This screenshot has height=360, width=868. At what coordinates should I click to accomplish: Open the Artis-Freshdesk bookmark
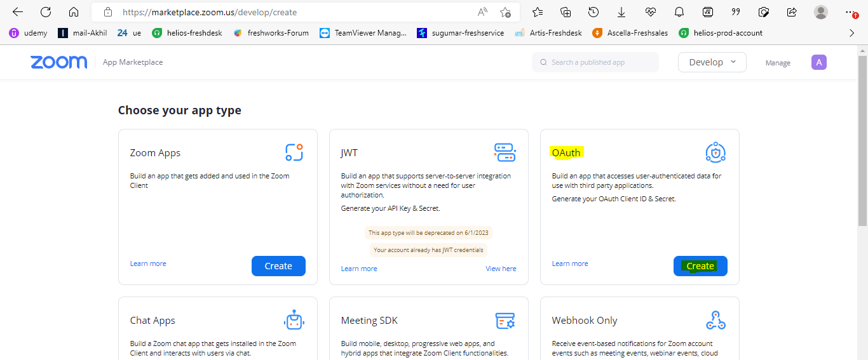[x=548, y=33]
